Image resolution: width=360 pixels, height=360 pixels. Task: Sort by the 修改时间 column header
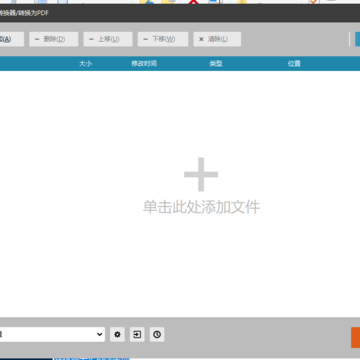point(144,64)
